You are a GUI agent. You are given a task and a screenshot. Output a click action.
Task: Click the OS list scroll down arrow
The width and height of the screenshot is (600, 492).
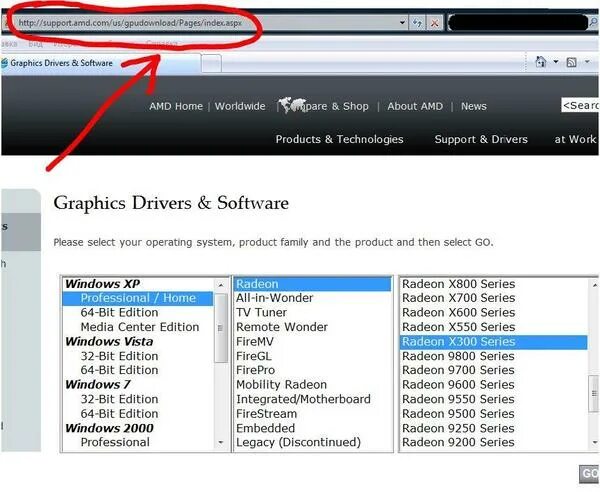coord(221,443)
